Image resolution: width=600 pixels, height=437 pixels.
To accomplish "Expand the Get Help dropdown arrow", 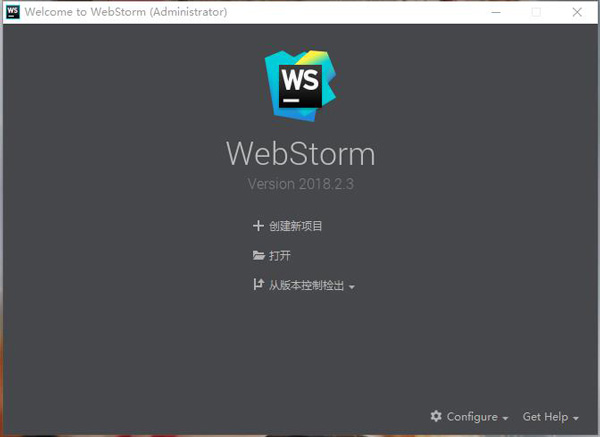I will (x=576, y=419).
